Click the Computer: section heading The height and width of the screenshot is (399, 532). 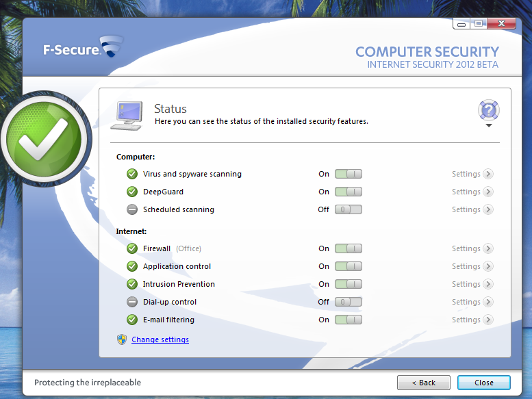[x=136, y=157]
